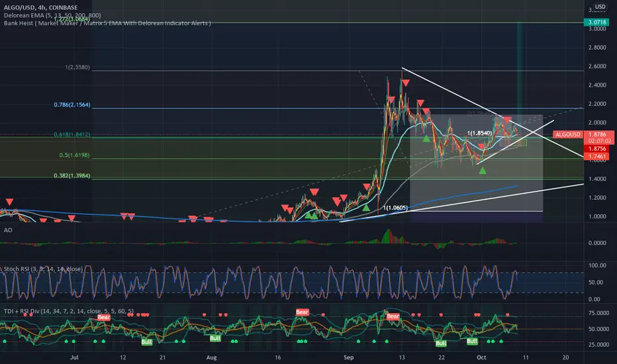Image resolution: width=617 pixels, height=364 pixels.
Task: Click the 02:07:02 bar countdown
Action: (x=600, y=141)
